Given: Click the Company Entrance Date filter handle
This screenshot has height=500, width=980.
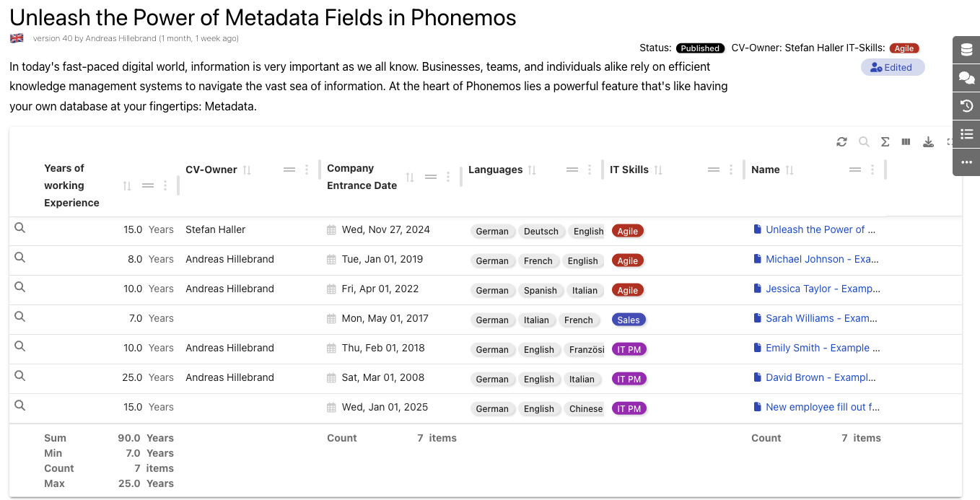Looking at the screenshot, I should coord(431,177).
